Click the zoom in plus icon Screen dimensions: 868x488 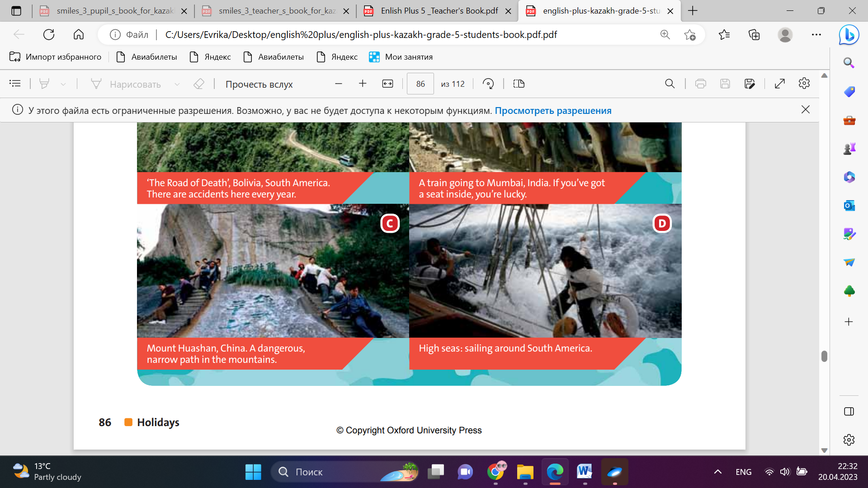(363, 84)
